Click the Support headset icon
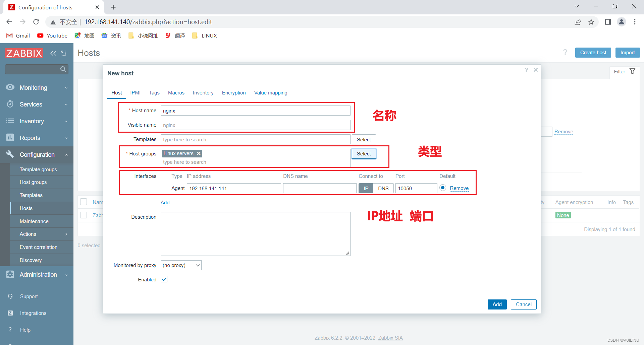This screenshot has height=345, width=644. [10, 296]
